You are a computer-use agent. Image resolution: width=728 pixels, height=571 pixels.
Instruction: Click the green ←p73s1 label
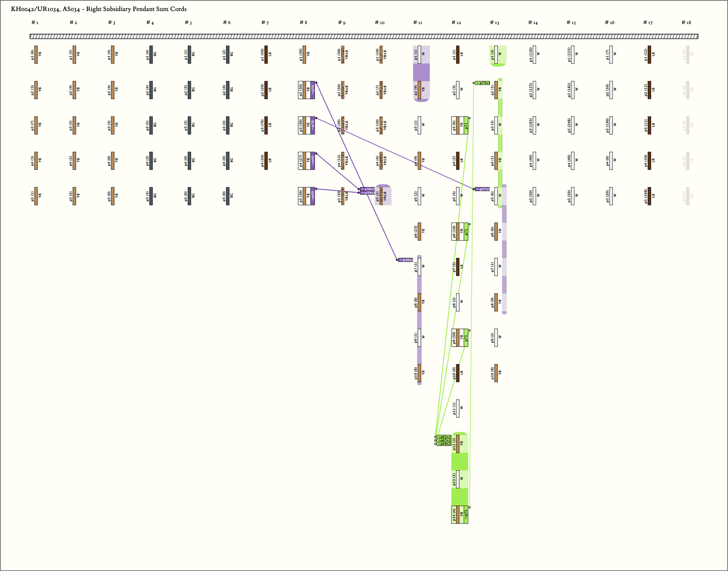pyautogui.click(x=482, y=83)
